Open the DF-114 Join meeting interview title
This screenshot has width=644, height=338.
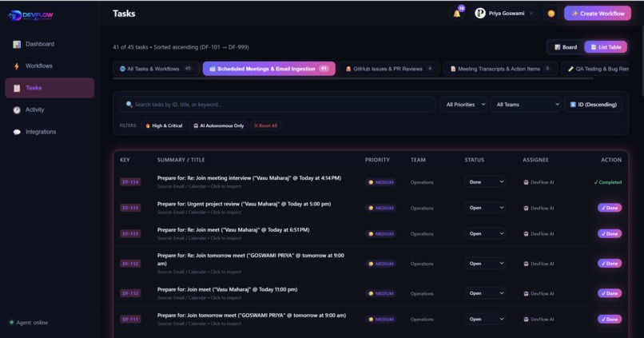(x=249, y=178)
